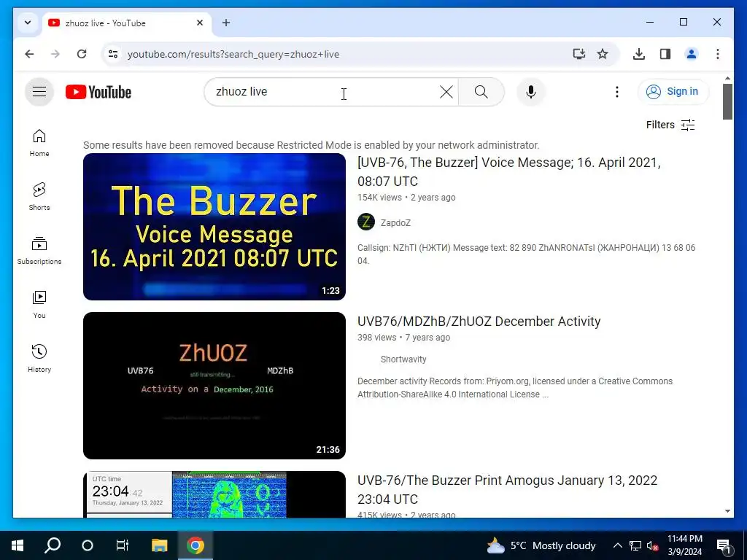Open the ZhUOZ December Activity thumbnail
The height and width of the screenshot is (560, 747).
[214, 386]
